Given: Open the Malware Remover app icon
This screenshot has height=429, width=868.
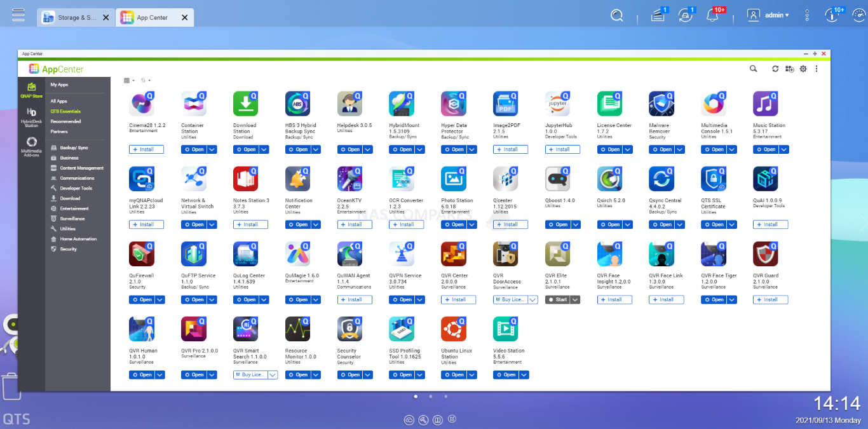Looking at the screenshot, I should [661, 104].
